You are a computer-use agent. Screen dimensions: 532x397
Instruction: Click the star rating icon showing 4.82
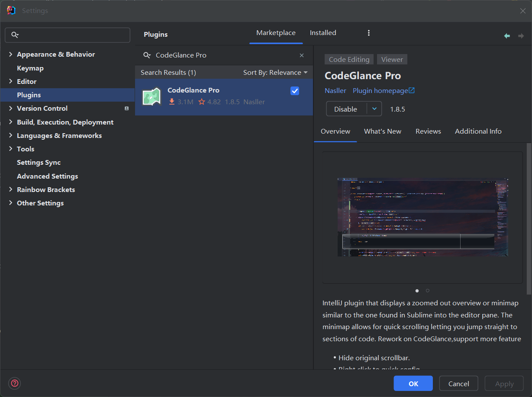pyautogui.click(x=202, y=102)
